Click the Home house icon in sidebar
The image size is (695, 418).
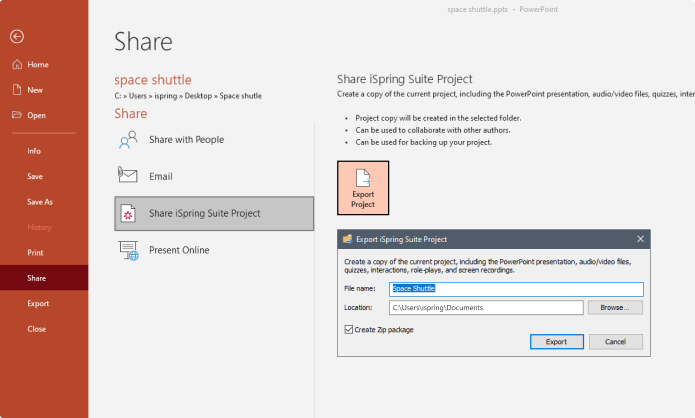point(17,64)
